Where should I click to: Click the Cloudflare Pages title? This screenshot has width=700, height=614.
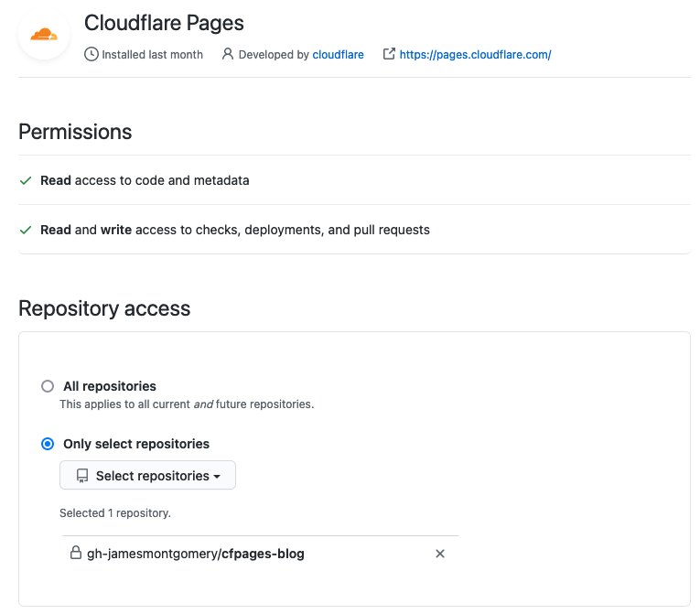click(164, 23)
